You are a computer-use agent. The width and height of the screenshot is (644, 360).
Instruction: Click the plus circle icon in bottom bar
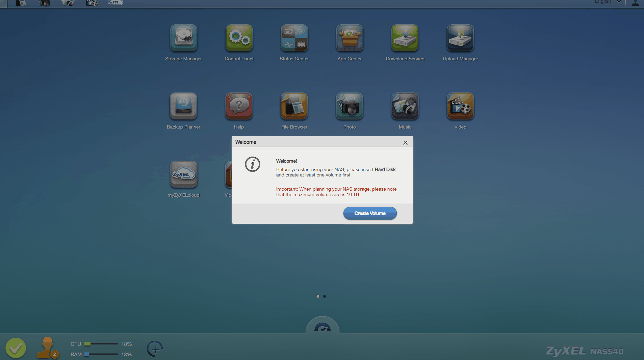tap(155, 349)
